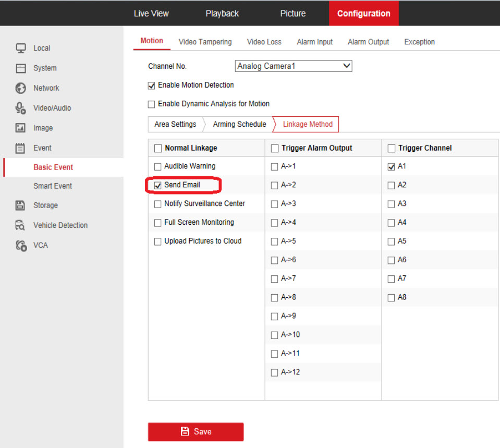Click the VCA icon in sidebar

[21, 245]
